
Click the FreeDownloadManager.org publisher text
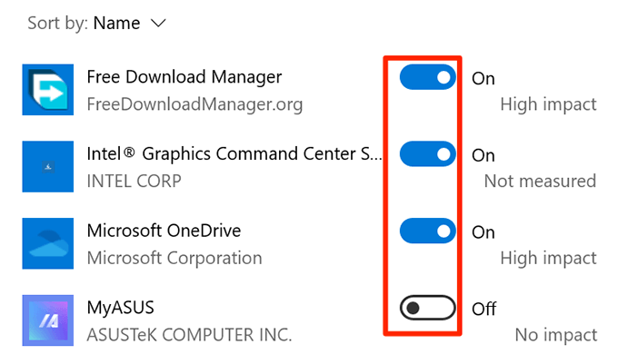pos(194,104)
